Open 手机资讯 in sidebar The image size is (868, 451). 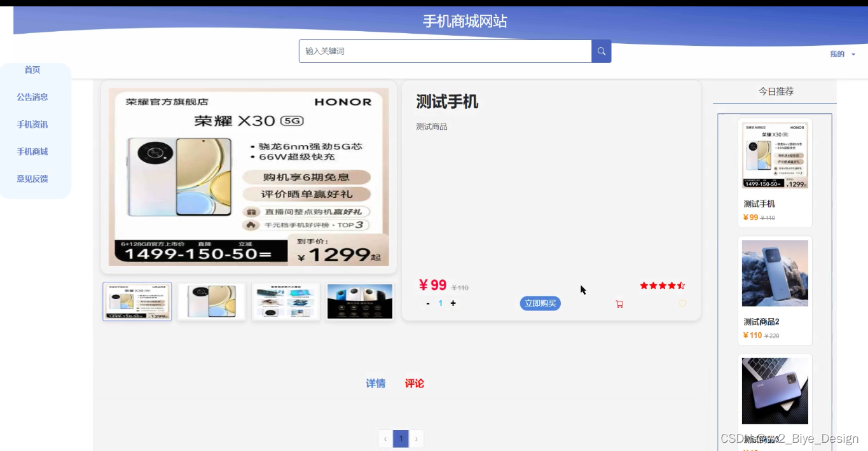click(32, 125)
